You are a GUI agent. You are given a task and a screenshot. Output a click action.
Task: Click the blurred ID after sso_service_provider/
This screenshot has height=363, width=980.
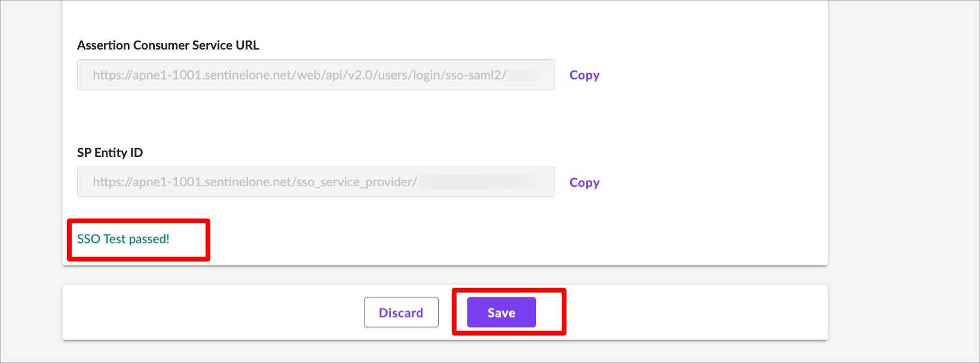pyautogui.click(x=478, y=182)
